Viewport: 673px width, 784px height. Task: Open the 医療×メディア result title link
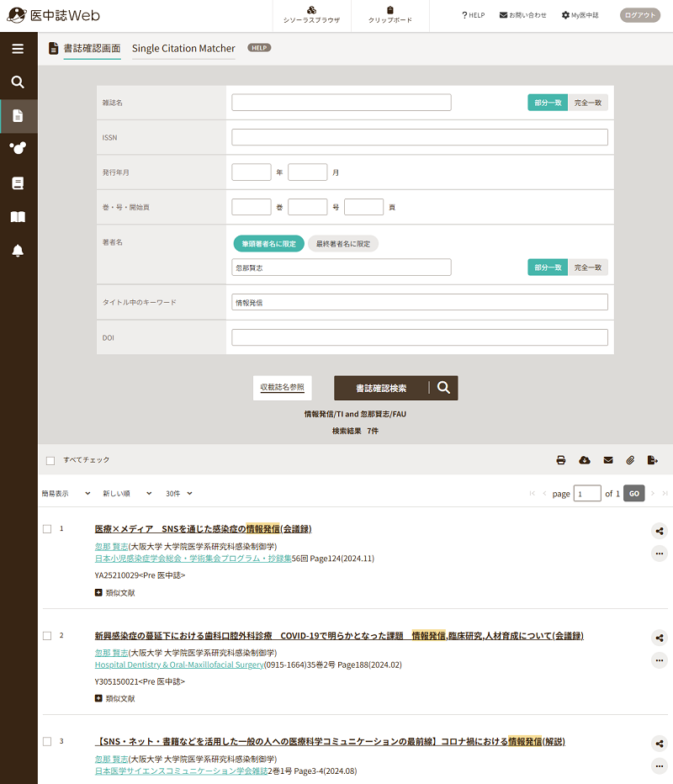coord(204,529)
